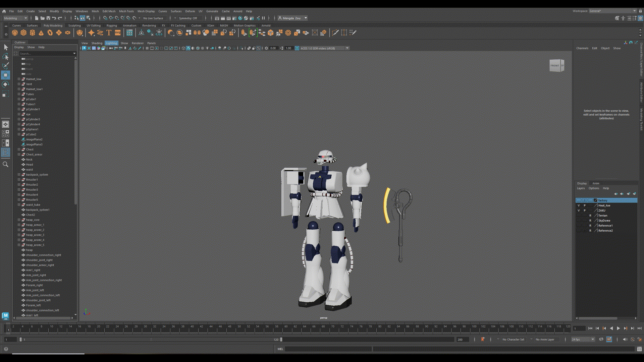Click the Symmetry: Off button
Image resolution: width=644 pixels, height=362 pixels.
(x=188, y=18)
